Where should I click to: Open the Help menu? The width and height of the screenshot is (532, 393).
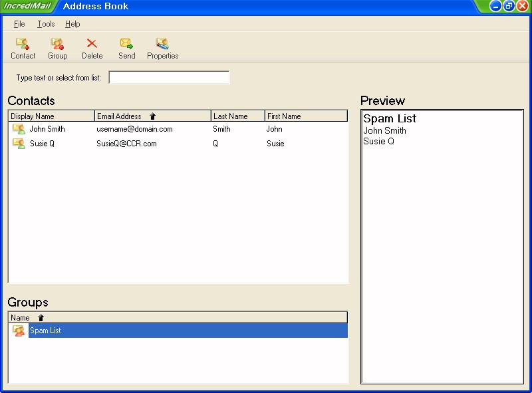click(x=72, y=24)
